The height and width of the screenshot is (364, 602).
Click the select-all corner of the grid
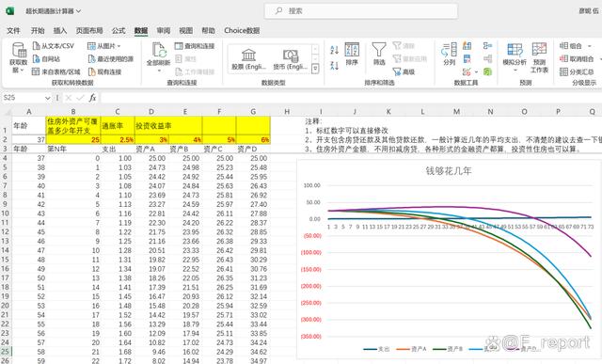6,112
